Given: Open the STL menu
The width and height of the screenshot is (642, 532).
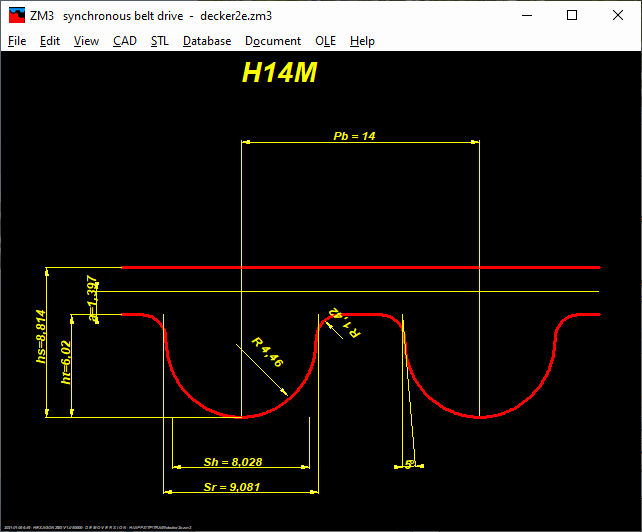Looking at the screenshot, I should tap(160, 41).
